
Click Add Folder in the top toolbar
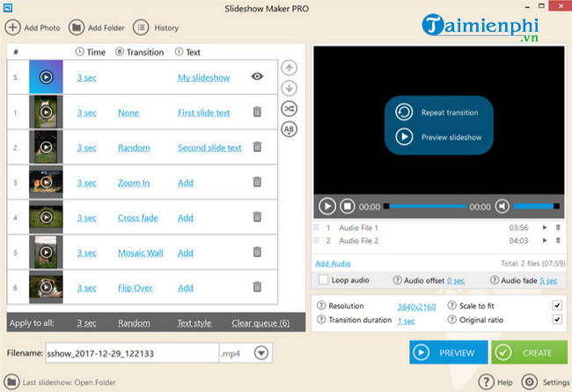pos(97,27)
